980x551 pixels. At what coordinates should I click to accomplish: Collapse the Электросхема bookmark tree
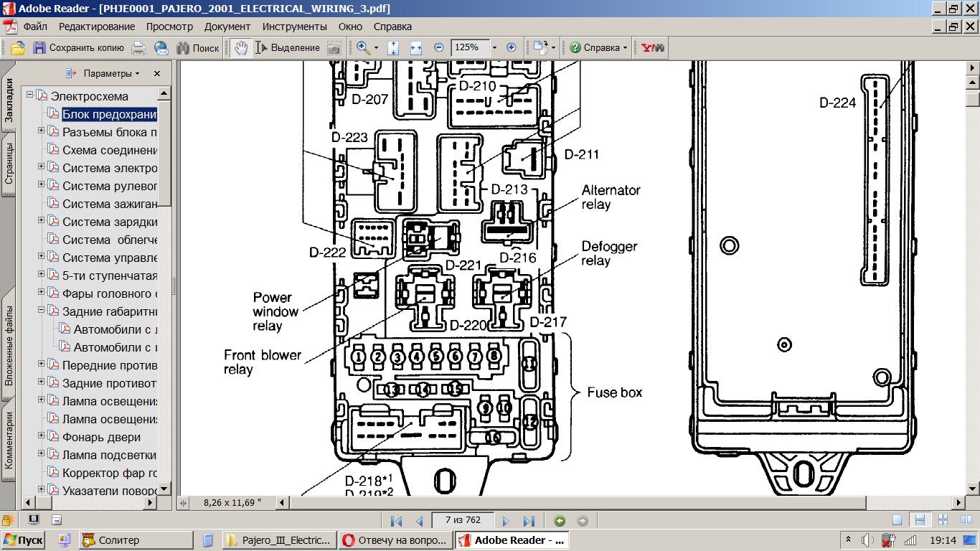click(x=30, y=95)
